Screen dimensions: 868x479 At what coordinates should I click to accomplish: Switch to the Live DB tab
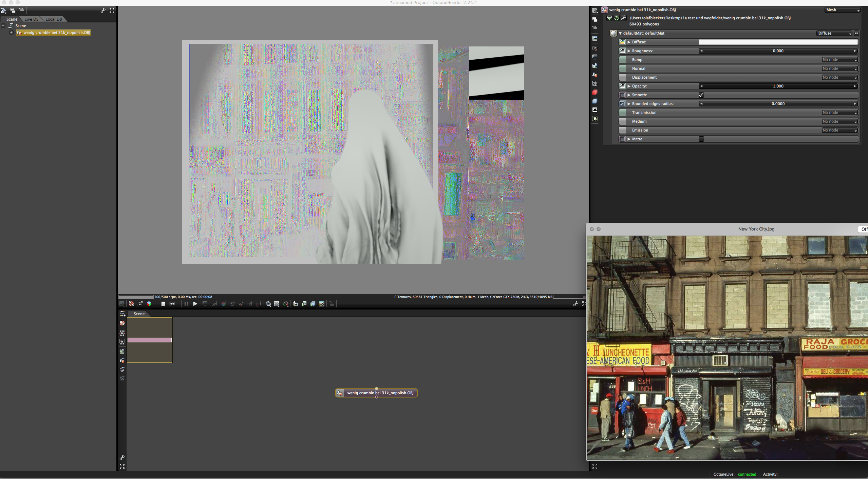tap(31, 19)
